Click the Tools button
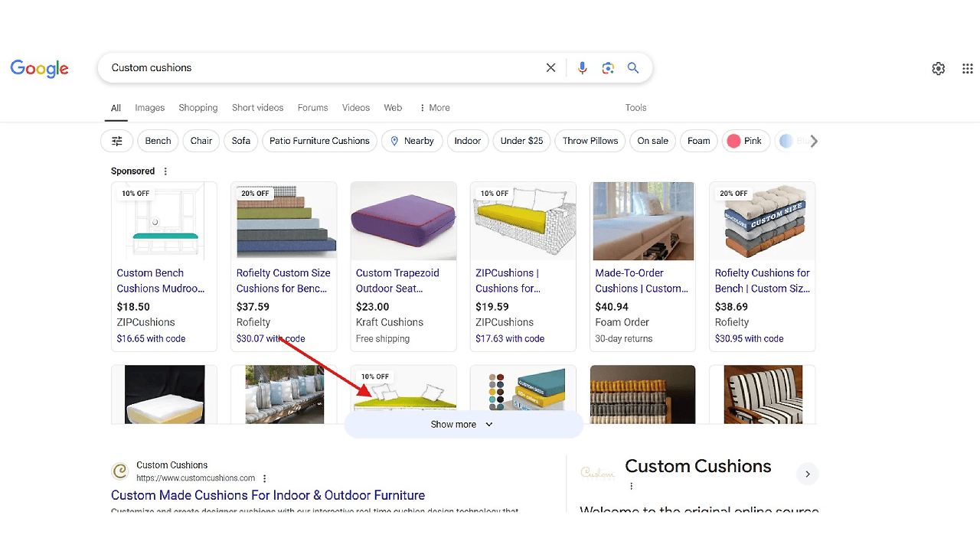980x551 pixels. coord(635,108)
